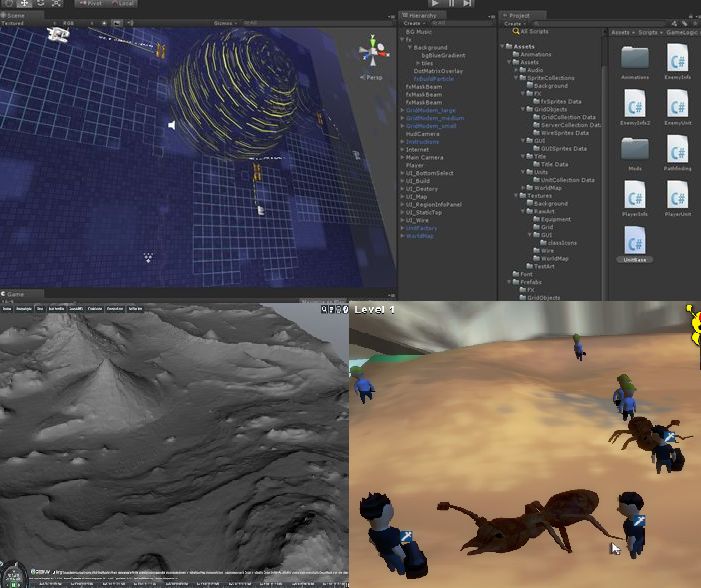Switch to the Project tab
The height and width of the screenshot is (588, 701).
(519, 15)
